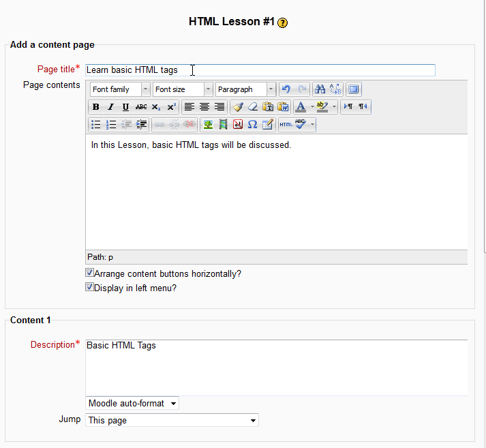Uncheck Arrange content buttons horizontally
This screenshot has height=448, width=486.
tap(89, 273)
